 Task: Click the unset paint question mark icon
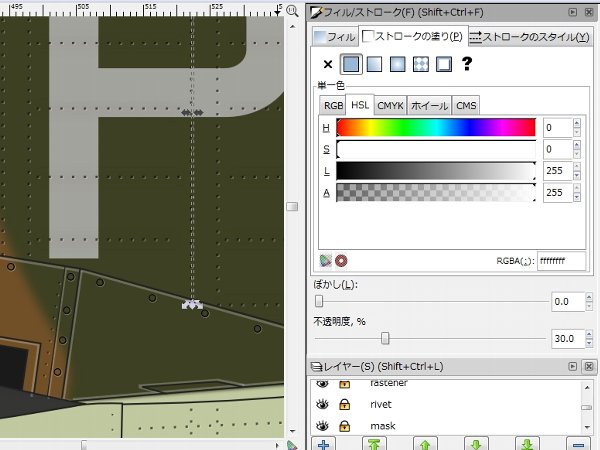[466, 65]
